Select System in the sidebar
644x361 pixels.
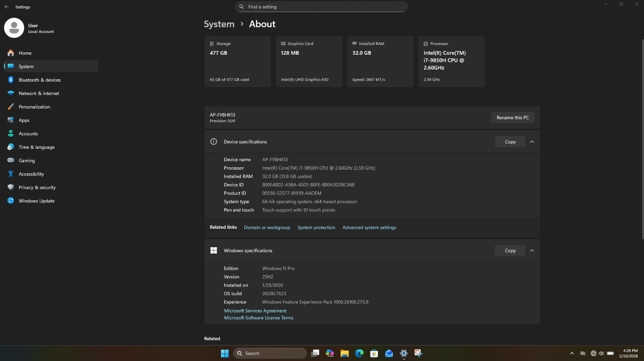click(51, 66)
